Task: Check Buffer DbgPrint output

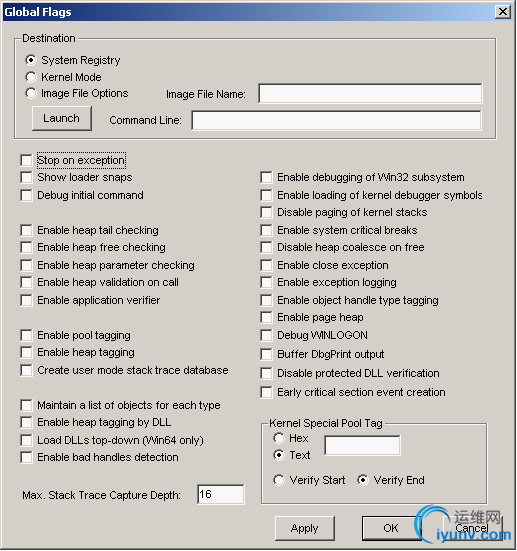Action: (x=266, y=354)
